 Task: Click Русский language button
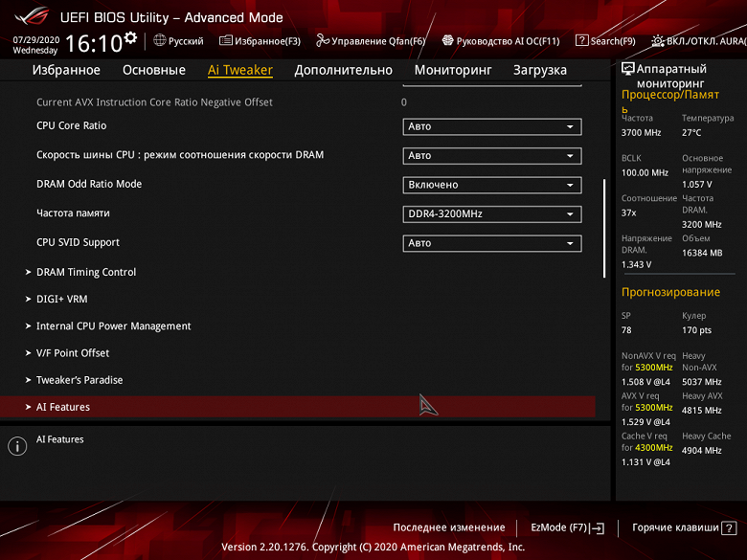(x=179, y=41)
